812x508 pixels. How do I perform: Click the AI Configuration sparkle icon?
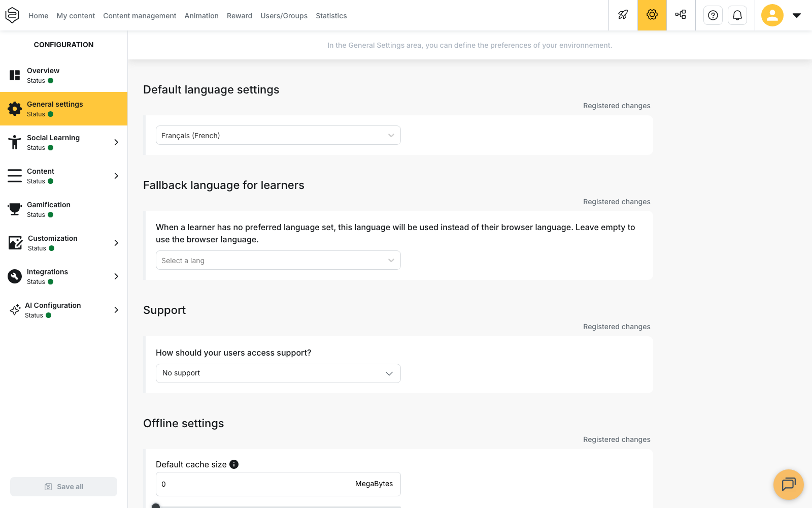pyautogui.click(x=15, y=310)
